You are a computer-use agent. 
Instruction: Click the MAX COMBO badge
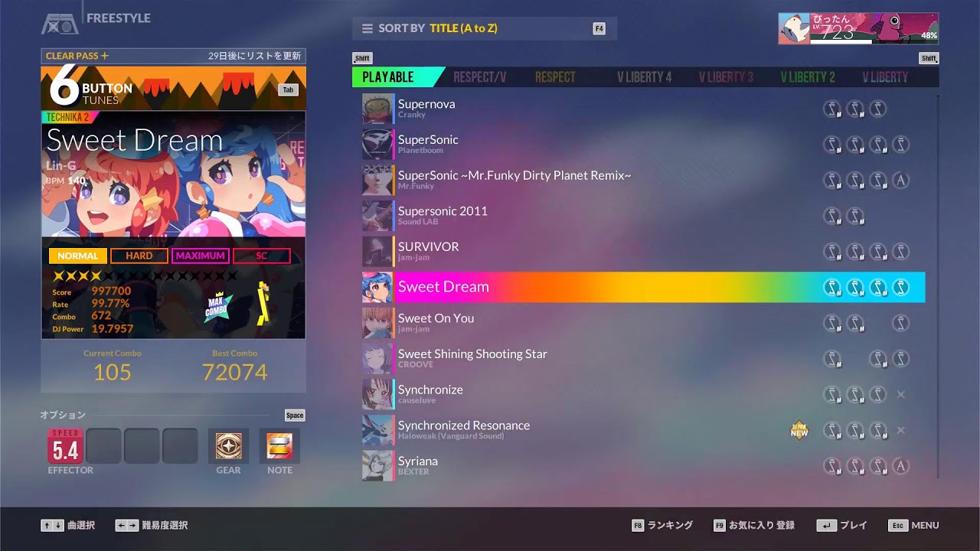[219, 307]
